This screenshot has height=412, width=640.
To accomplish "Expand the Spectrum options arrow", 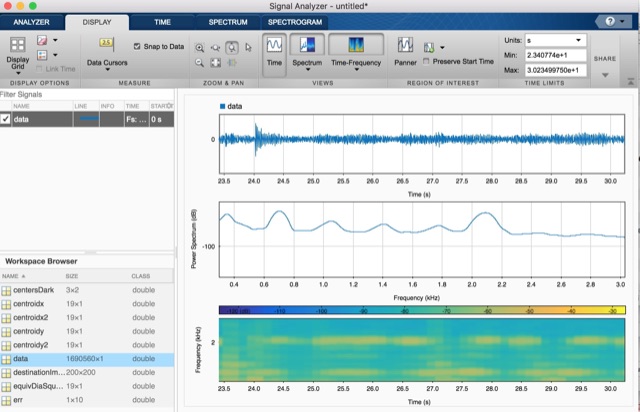I will (308, 70).
